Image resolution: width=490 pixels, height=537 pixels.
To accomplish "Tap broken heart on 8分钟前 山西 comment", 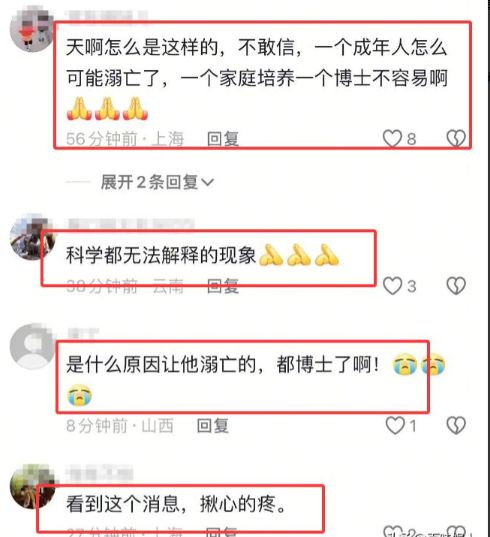I will [x=456, y=426].
